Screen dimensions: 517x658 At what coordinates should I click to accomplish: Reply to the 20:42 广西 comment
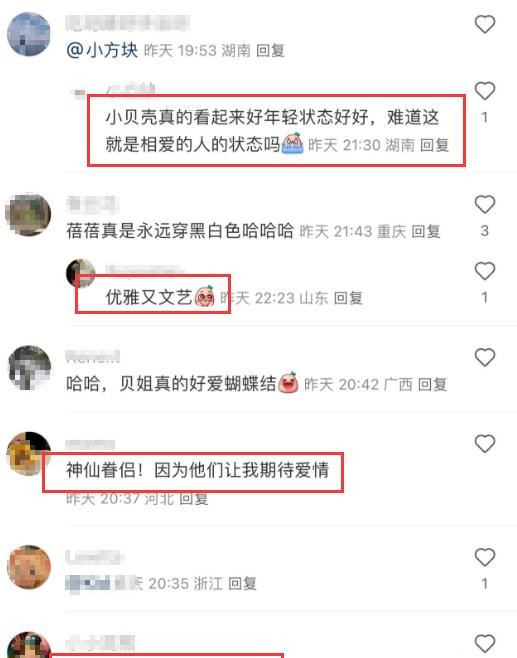coord(433,384)
